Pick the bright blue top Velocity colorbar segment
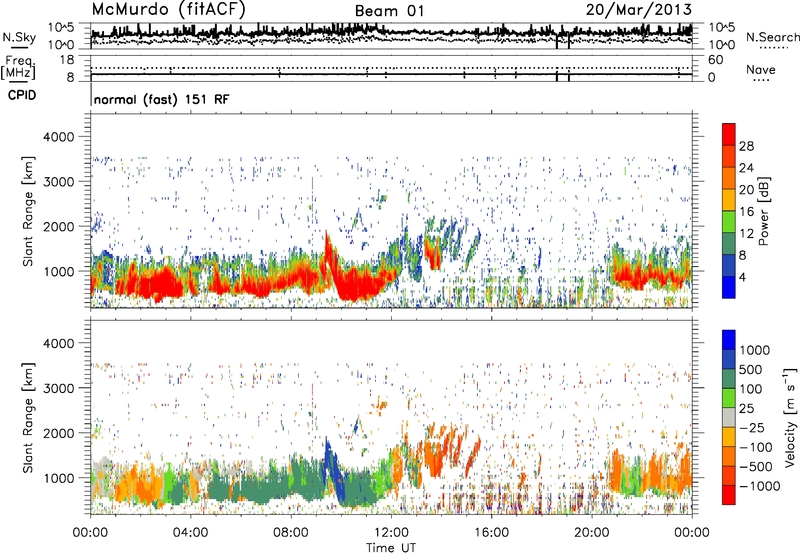Screen dimensions: 800x554 pyautogui.click(x=729, y=340)
